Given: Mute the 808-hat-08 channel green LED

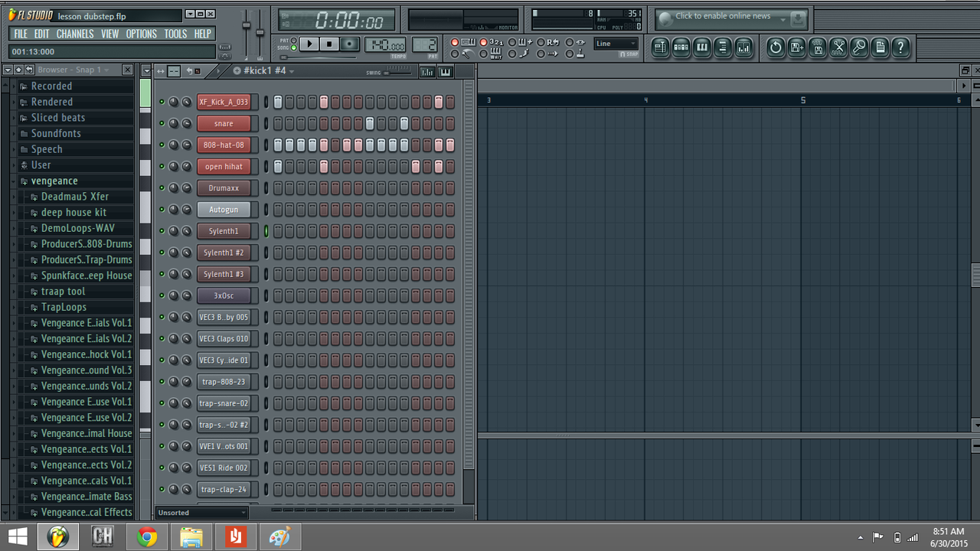Looking at the screenshot, I should point(162,145).
